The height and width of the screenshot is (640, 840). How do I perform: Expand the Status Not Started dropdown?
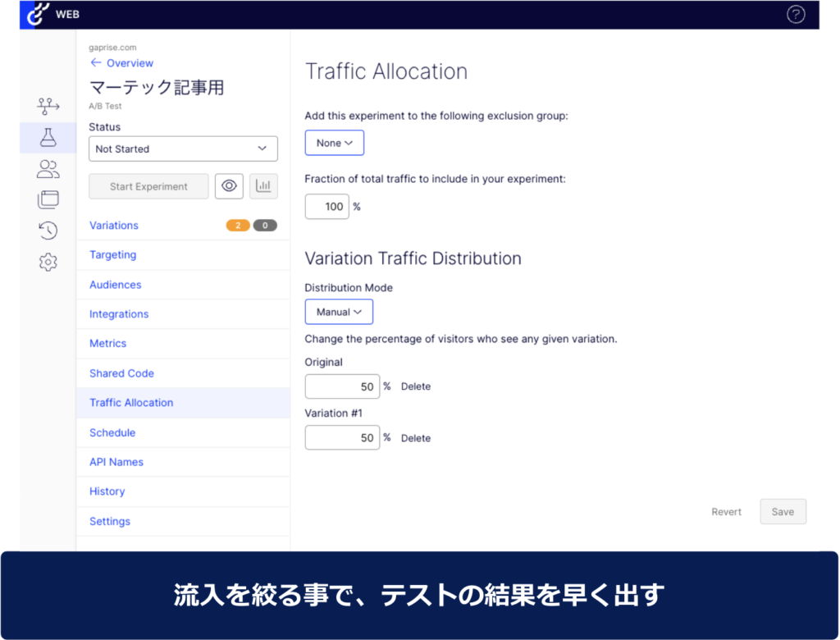pyautogui.click(x=183, y=149)
